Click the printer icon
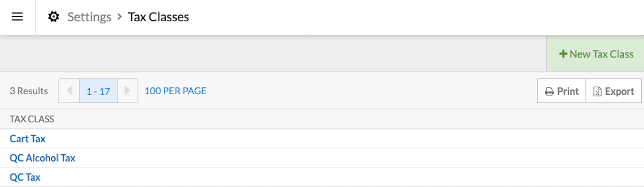 pyautogui.click(x=549, y=91)
